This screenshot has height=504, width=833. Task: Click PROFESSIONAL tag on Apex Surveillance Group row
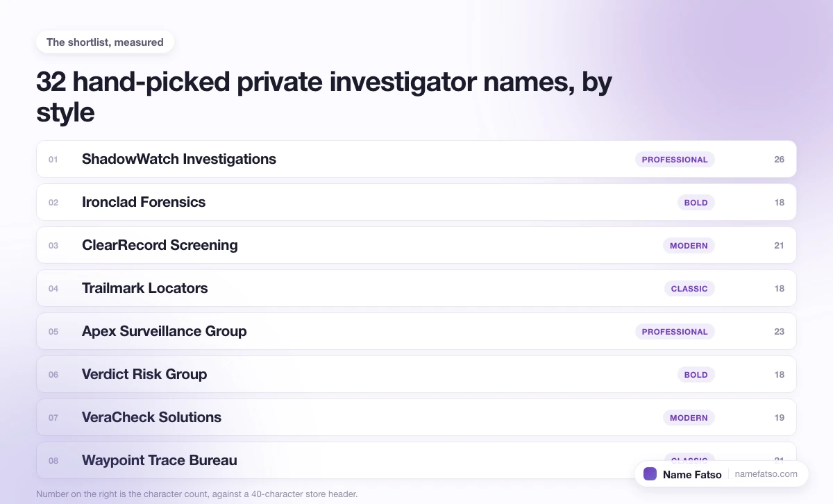click(675, 332)
